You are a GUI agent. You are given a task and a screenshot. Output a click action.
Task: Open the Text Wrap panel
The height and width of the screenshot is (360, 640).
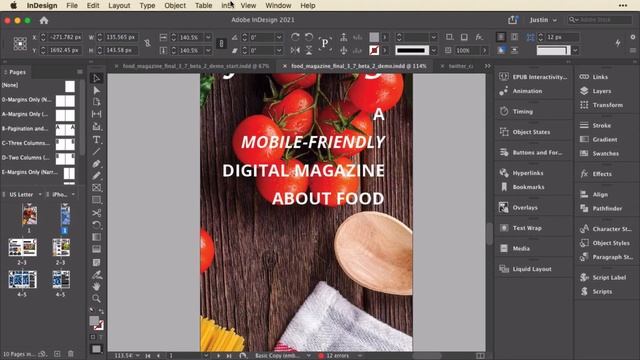(520, 228)
